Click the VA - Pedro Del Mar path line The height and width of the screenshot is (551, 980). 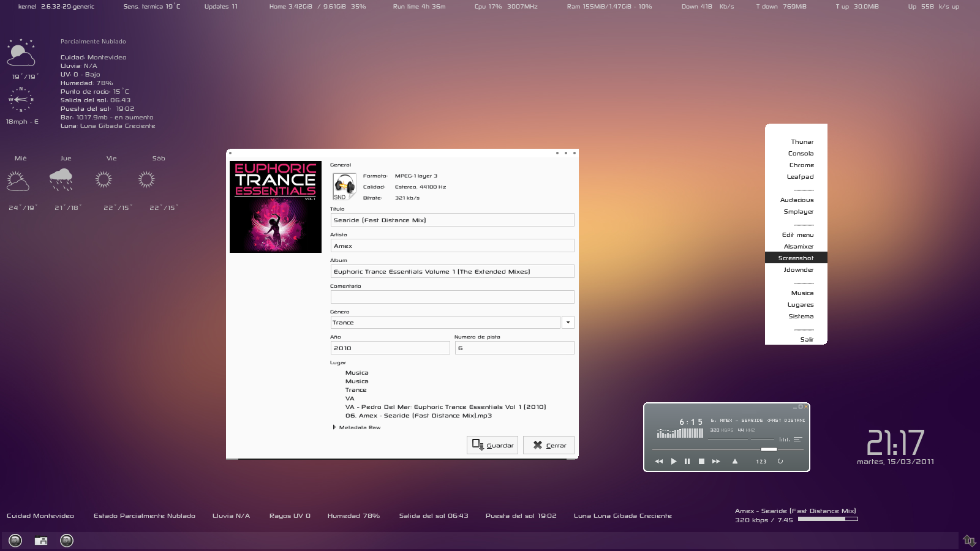point(445,407)
